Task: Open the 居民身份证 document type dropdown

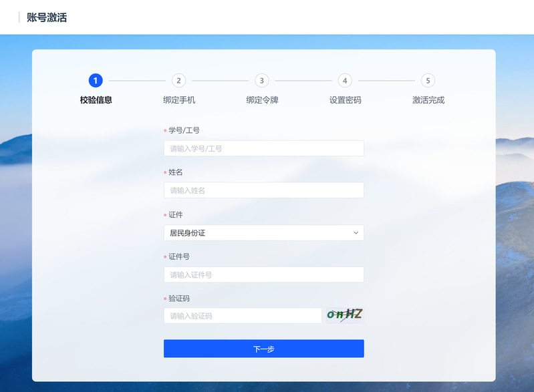Action: point(263,233)
